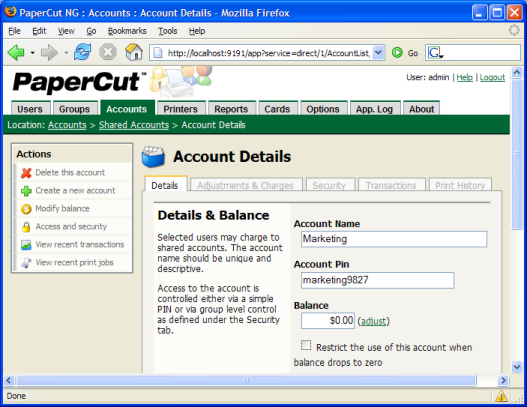
Task: Switch to the Security sub-tab
Action: click(x=329, y=185)
